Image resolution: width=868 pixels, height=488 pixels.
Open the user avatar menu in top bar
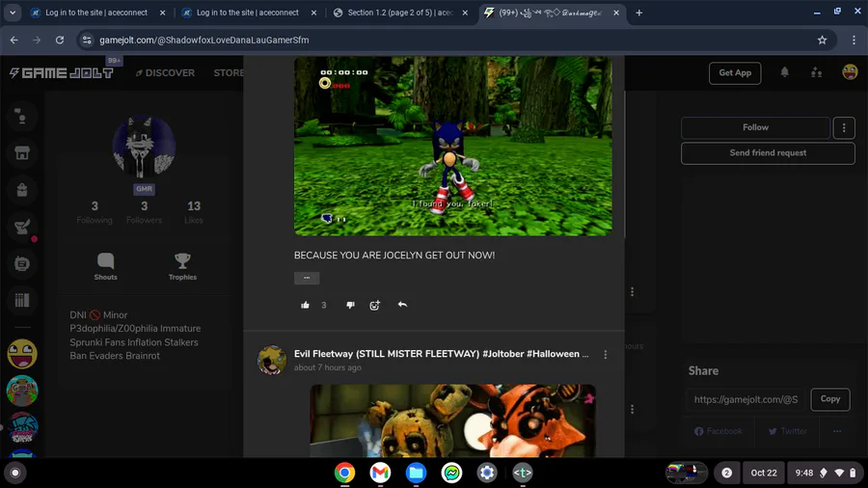[850, 72]
